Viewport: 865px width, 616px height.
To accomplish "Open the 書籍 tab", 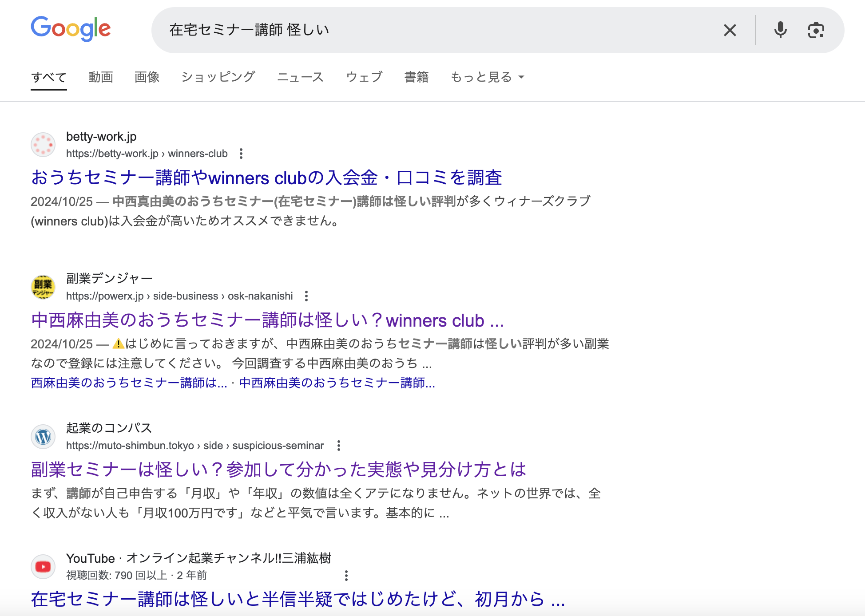I will 417,77.
